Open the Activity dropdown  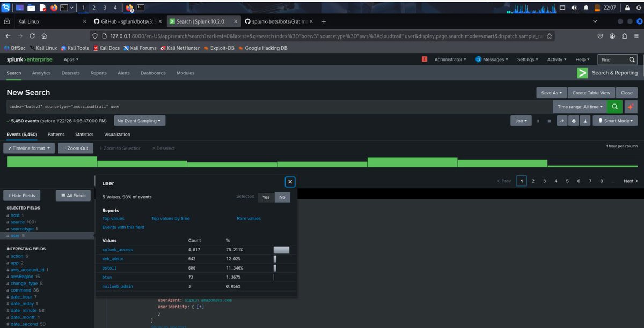click(x=557, y=59)
